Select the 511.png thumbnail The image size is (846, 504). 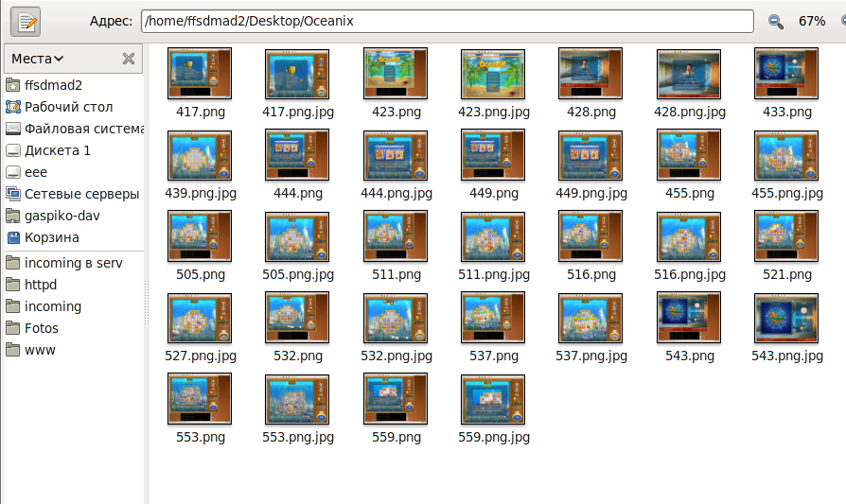click(x=396, y=236)
